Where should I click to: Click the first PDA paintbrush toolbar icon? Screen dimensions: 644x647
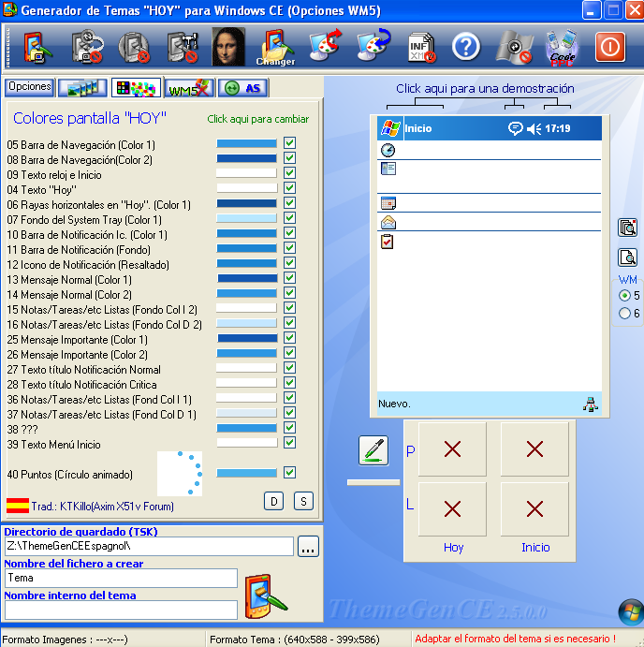pyautogui.click(x=38, y=47)
